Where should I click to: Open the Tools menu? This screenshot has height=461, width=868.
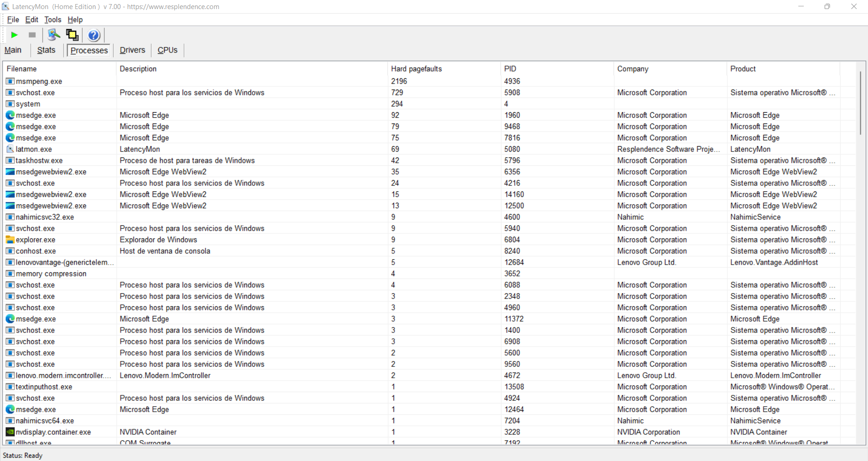pyautogui.click(x=53, y=19)
